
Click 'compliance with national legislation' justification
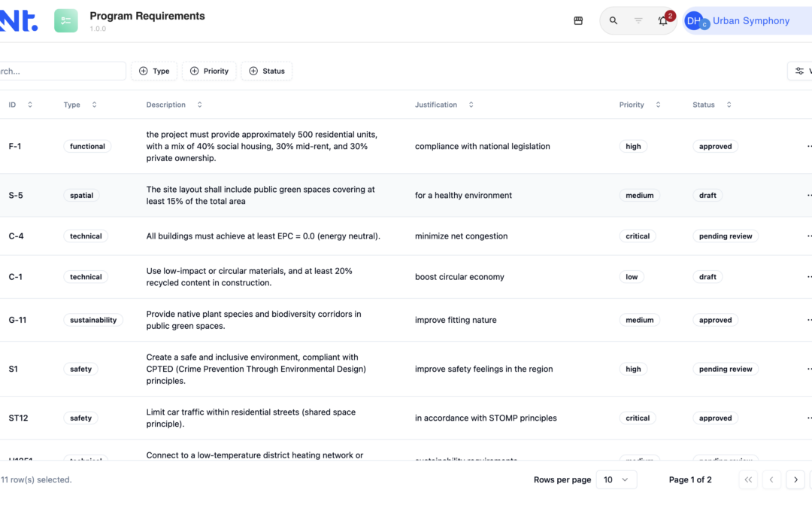482,146
